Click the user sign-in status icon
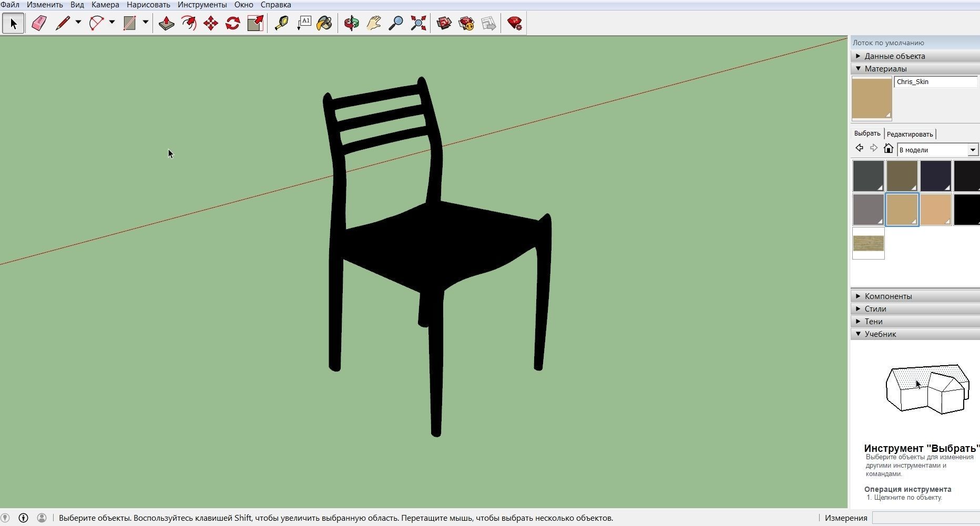Viewport: 980px width, 526px height. point(42,518)
